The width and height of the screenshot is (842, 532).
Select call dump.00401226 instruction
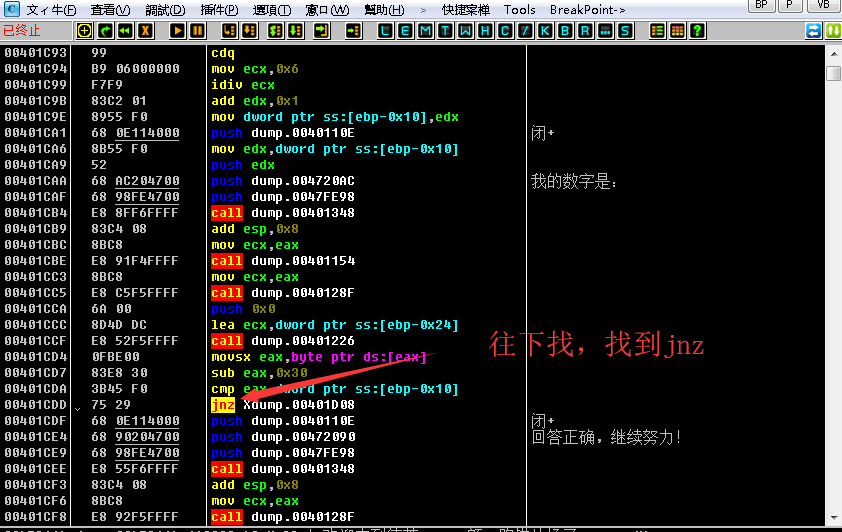[x=282, y=341]
